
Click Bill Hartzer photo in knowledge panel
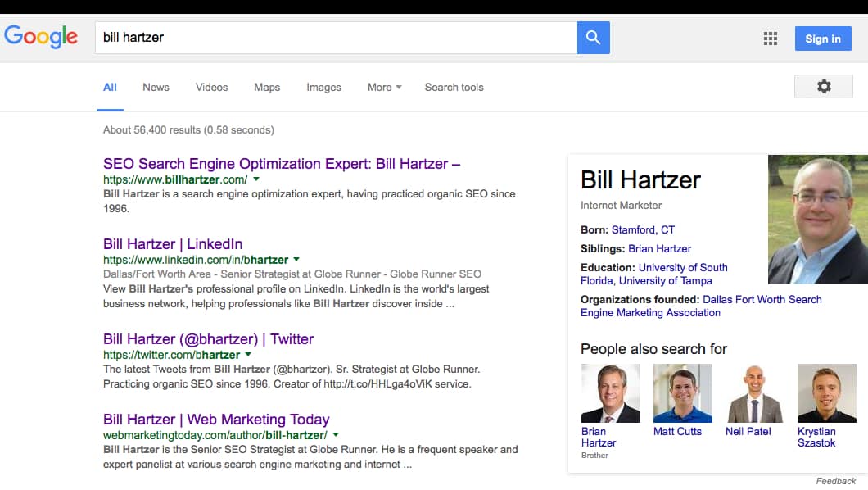tap(817, 220)
